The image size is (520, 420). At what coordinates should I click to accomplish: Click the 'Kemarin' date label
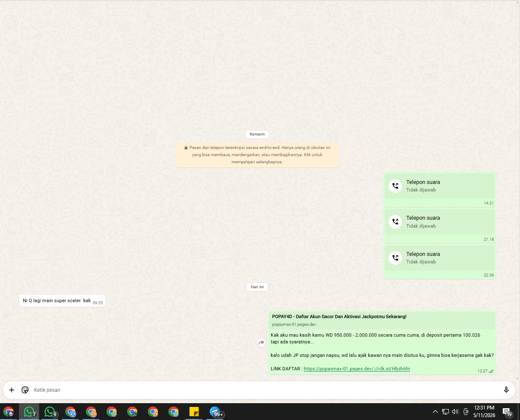pyautogui.click(x=257, y=134)
